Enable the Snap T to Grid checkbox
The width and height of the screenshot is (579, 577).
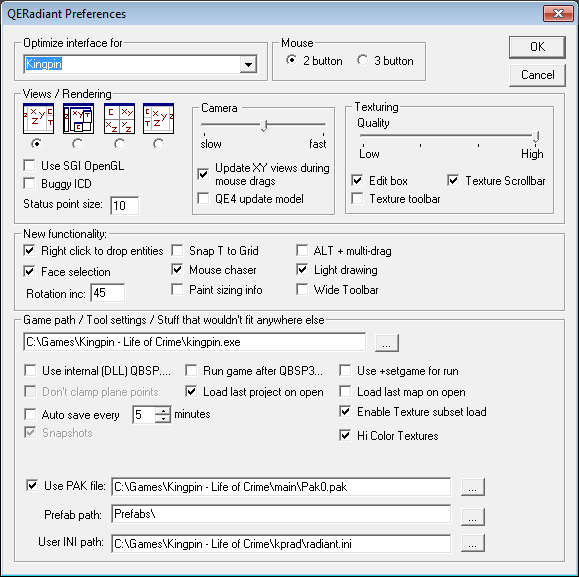(177, 251)
